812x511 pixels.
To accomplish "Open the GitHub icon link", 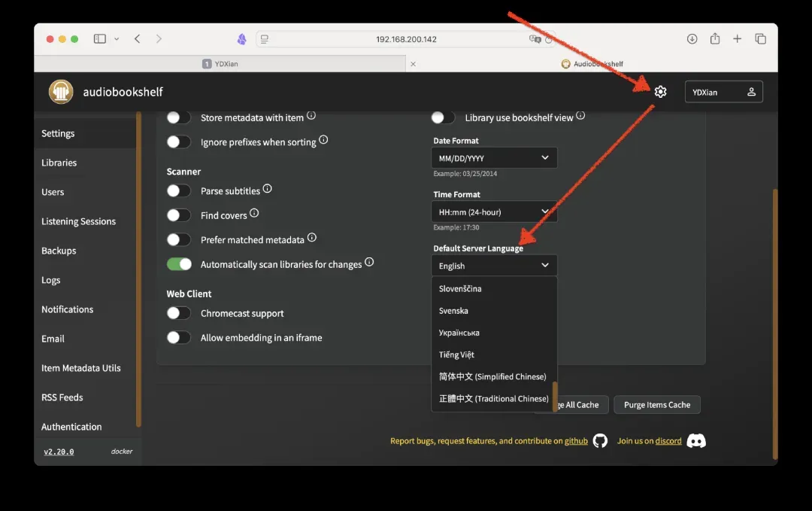I will 600,441.
